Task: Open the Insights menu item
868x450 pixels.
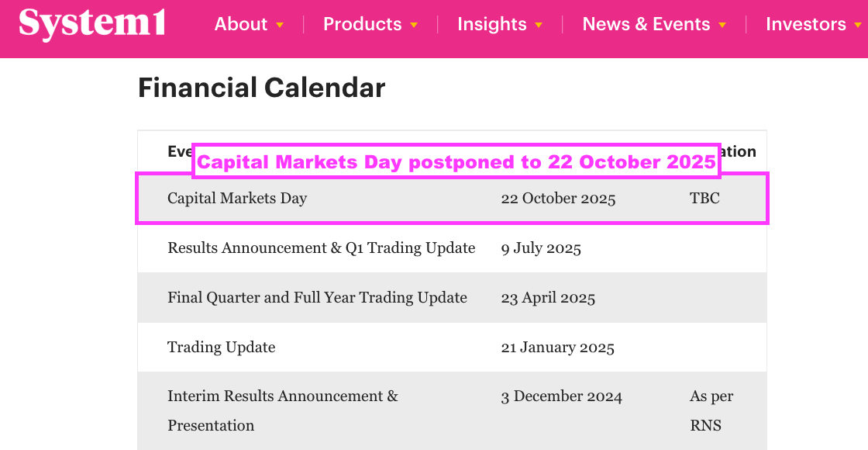Action: point(492,24)
